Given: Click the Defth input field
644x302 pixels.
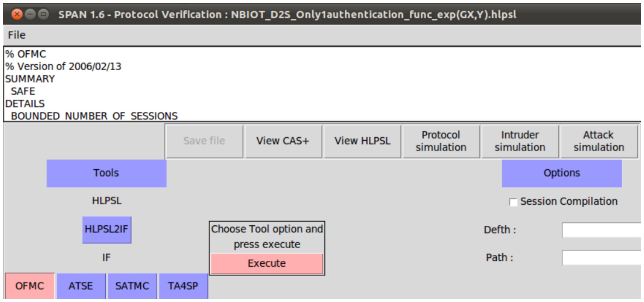Looking at the screenshot, I should (601, 230).
